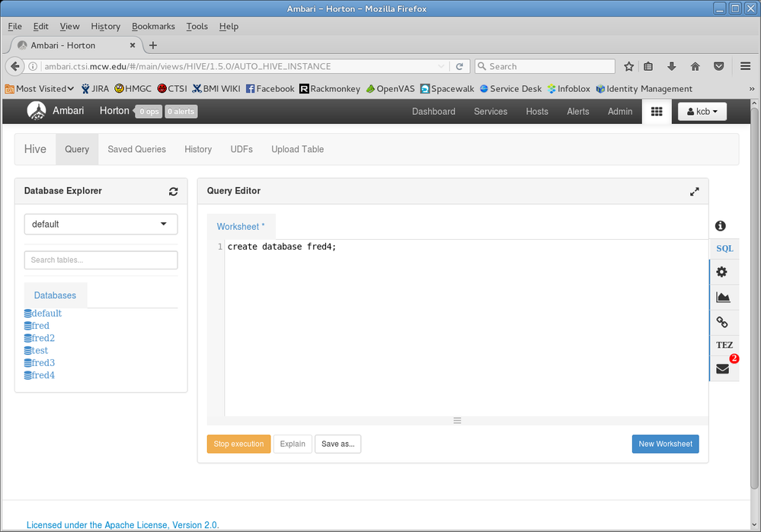
Task: Select the Worksheet tab
Action: click(241, 227)
